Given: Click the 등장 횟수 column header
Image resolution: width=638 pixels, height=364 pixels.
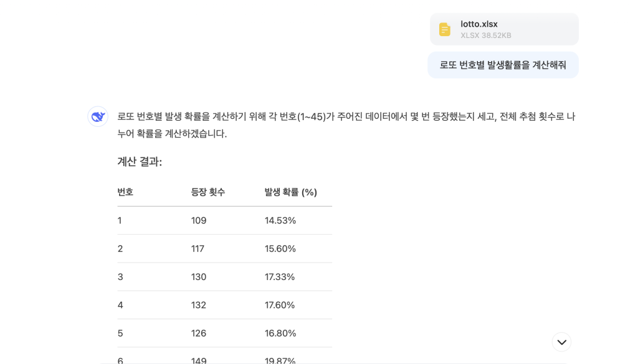Looking at the screenshot, I should [208, 192].
